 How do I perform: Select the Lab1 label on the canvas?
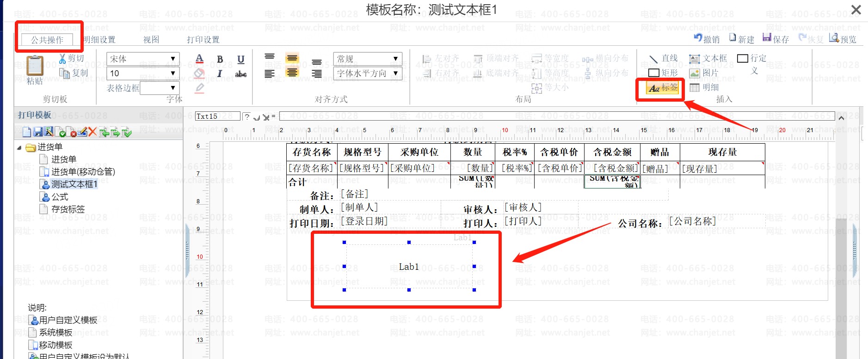(x=409, y=267)
